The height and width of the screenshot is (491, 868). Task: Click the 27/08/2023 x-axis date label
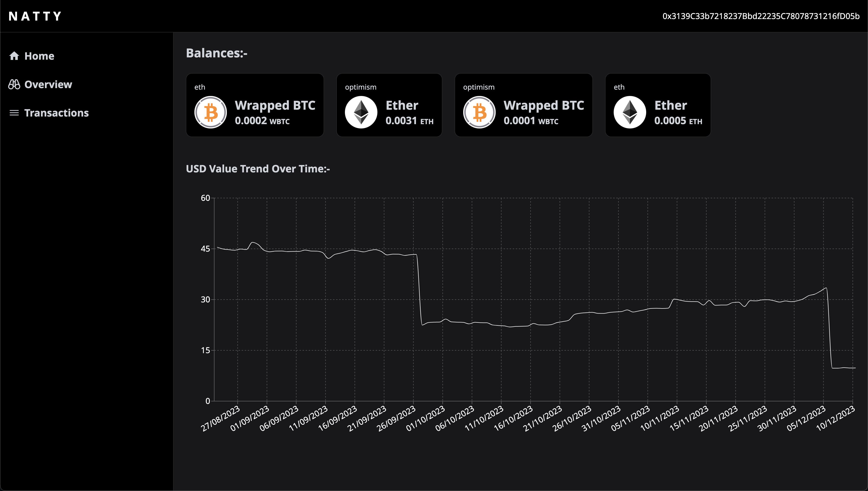[x=221, y=418]
